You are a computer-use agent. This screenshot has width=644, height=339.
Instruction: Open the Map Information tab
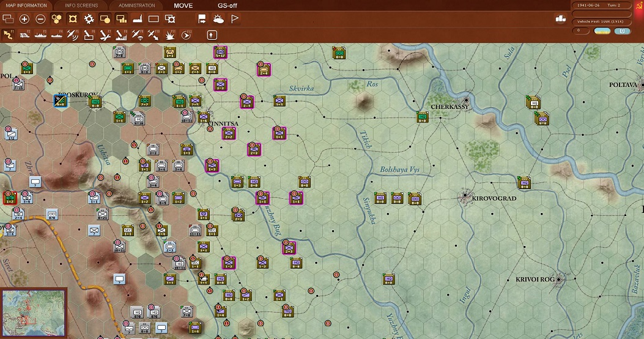[26, 6]
